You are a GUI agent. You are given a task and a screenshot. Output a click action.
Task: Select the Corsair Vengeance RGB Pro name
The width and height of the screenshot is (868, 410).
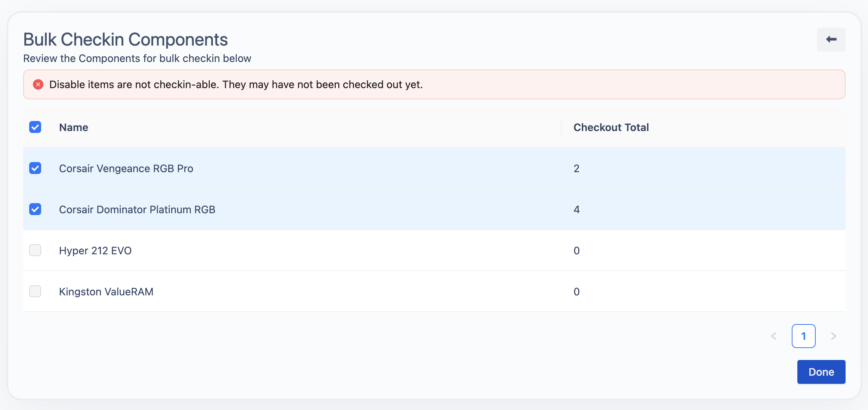tap(126, 168)
